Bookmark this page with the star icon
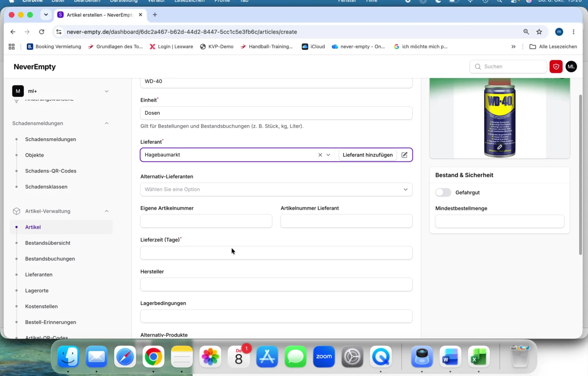The image size is (588, 376). point(539,32)
